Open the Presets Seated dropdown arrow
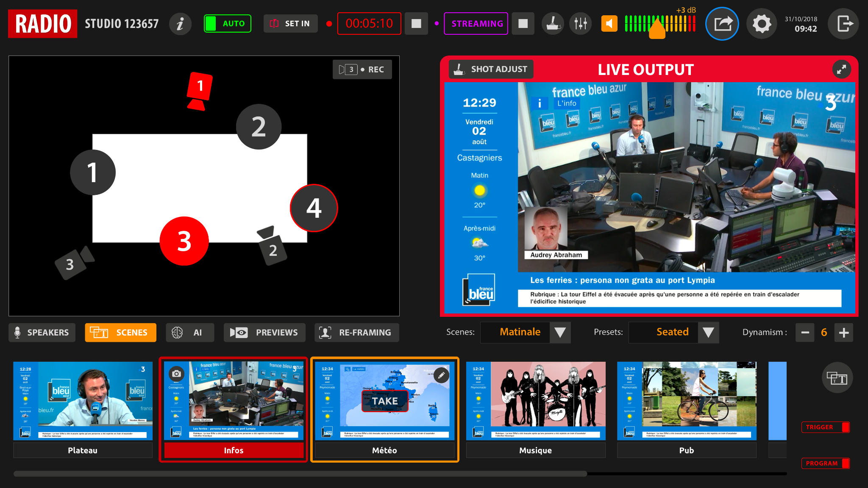 [708, 333]
